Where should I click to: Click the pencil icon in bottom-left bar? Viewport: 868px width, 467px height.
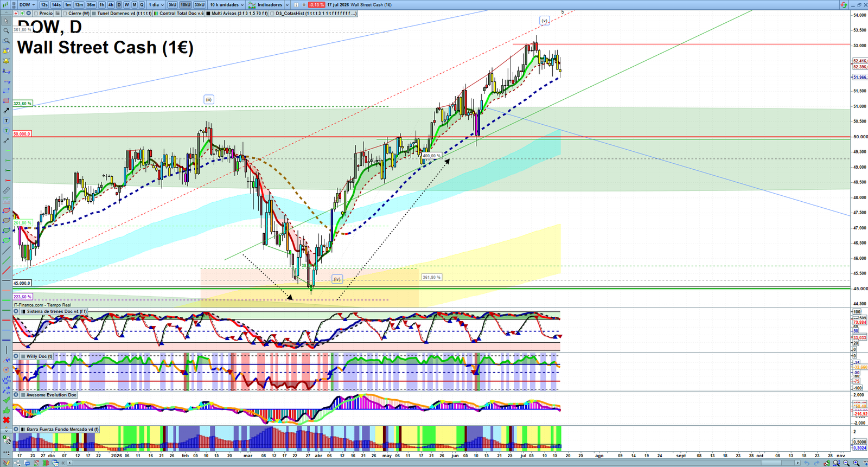tap(7, 463)
